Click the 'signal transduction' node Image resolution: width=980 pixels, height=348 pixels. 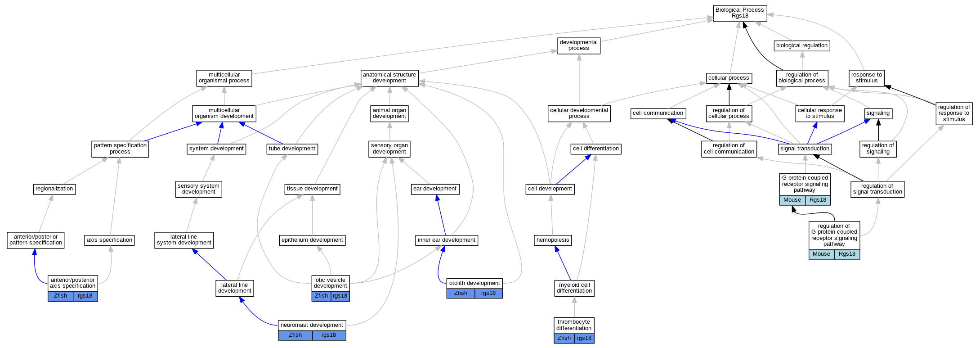click(805, 149)
